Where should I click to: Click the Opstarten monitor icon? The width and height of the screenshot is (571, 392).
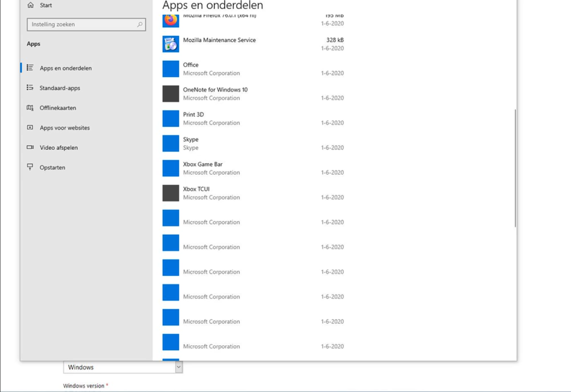click(30, 167)
